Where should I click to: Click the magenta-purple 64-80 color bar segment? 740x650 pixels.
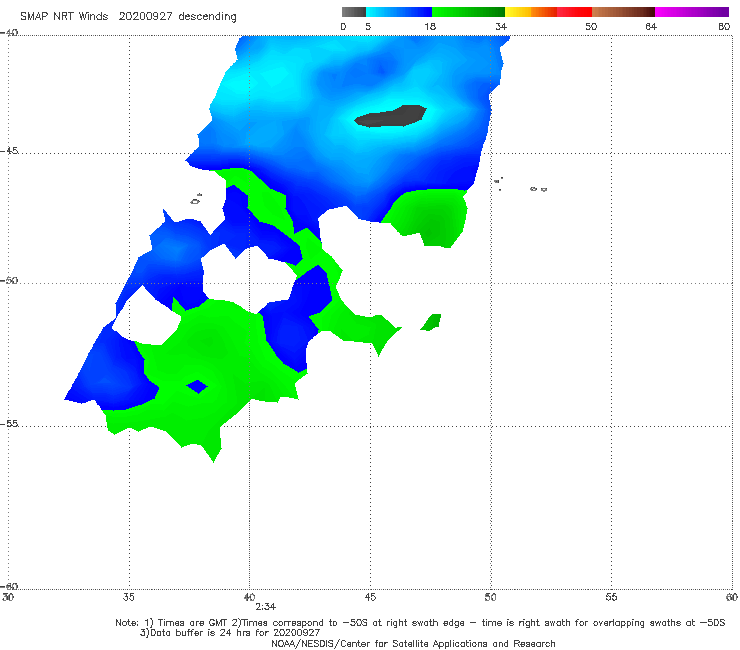click(692, 12)
